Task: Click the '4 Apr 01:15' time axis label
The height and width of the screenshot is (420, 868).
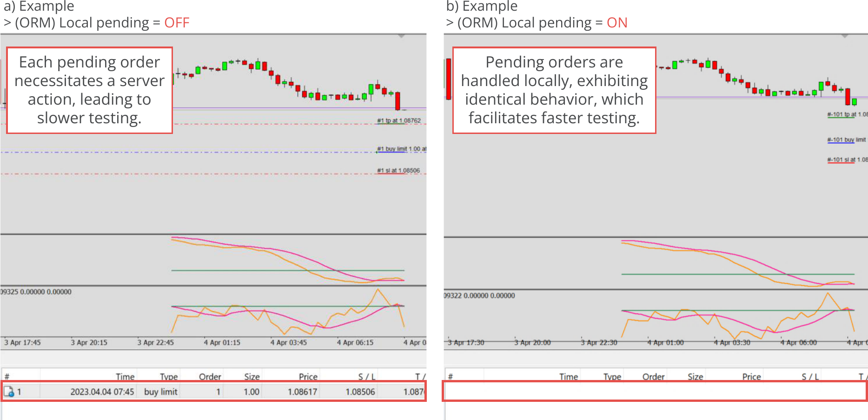Action: [x=222, y=342]
